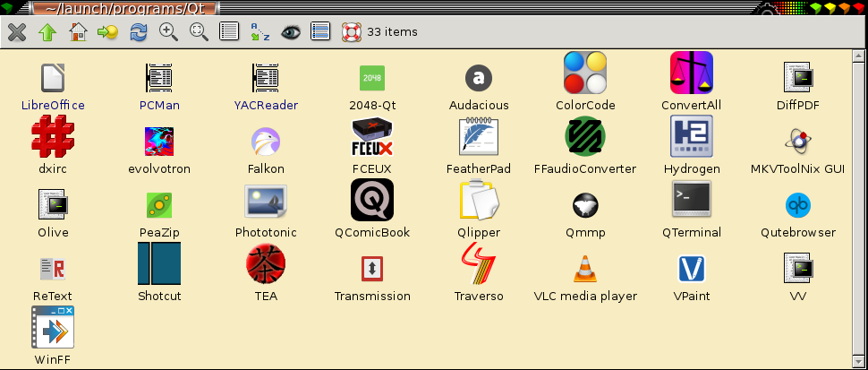Viewport: 868px width, 370px height.
Task: Open the Olive video editor
Action: (53, 204)
